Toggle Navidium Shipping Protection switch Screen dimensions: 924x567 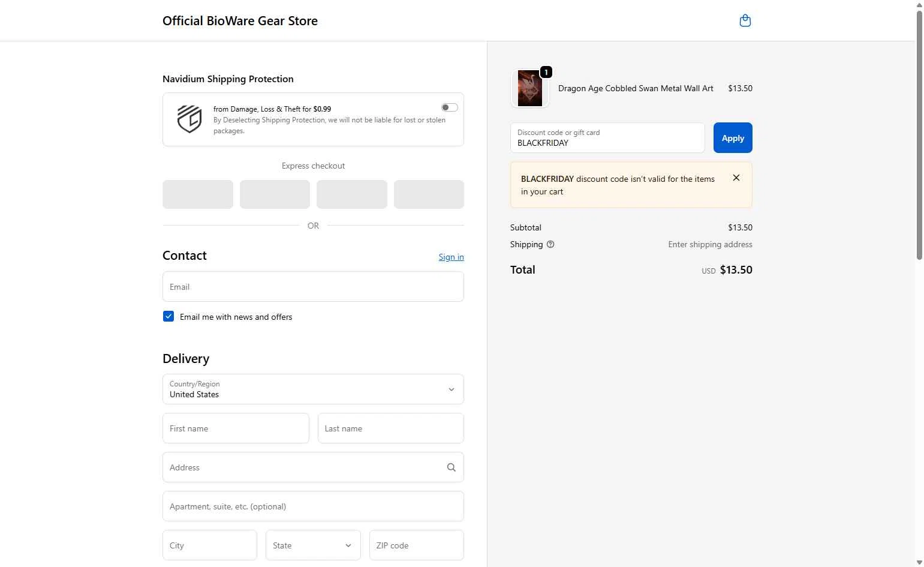[450, 107]
